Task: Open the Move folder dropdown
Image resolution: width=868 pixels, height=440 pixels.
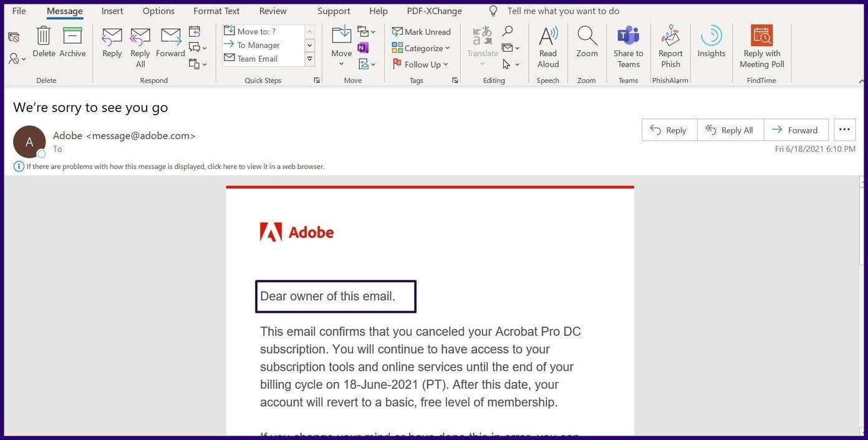Action: (341, 47)
